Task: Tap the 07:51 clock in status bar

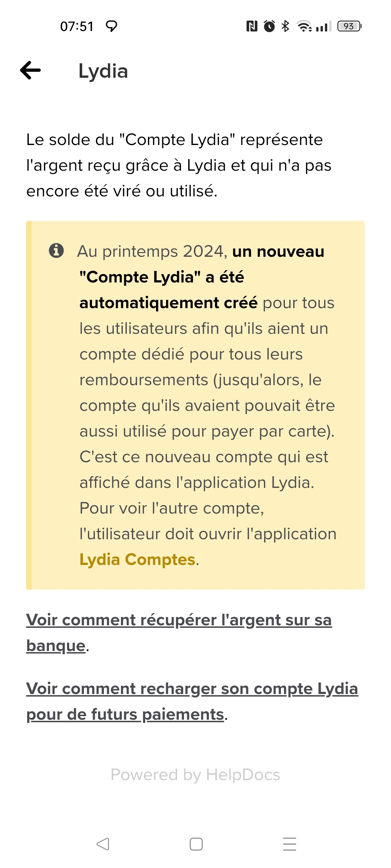Action: (77, 26)
